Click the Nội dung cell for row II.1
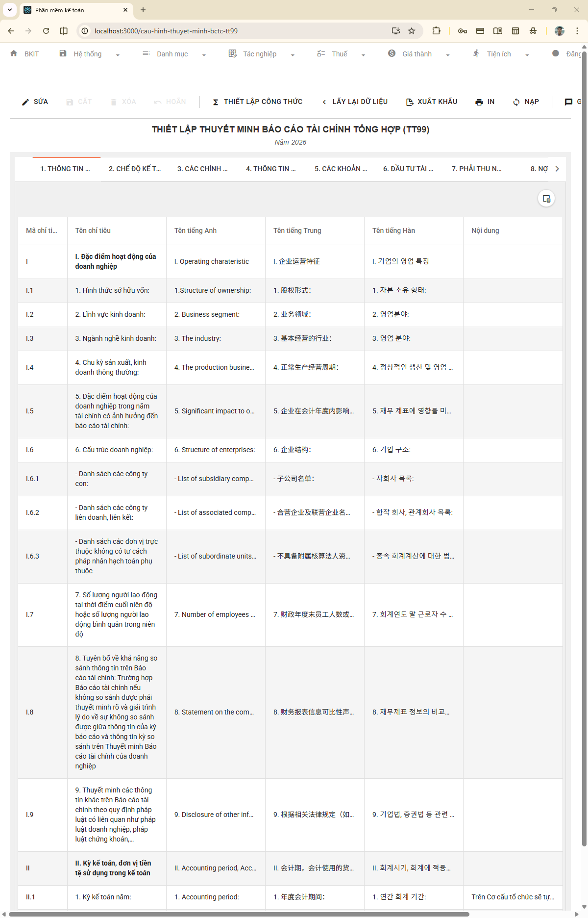 coord(513,897)
